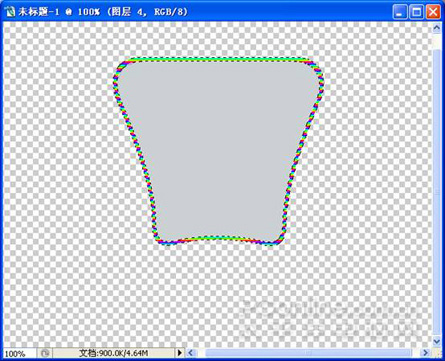Click the rainbow selection border at shape top
Image resolution: width=445 pixels, height=361 pixels.
(x=218, y=60)
